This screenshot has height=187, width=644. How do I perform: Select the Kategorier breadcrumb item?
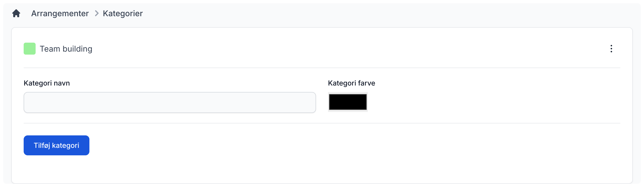pyautogui.click(x=123, y=13)
